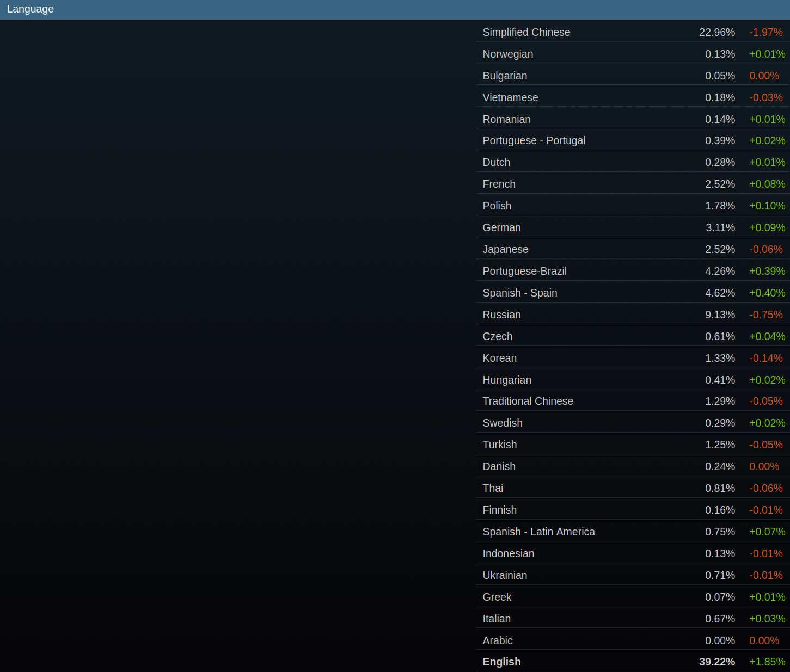
Task: Click the 0.41% share for Hungarian
Action: (x=720, y=380)
